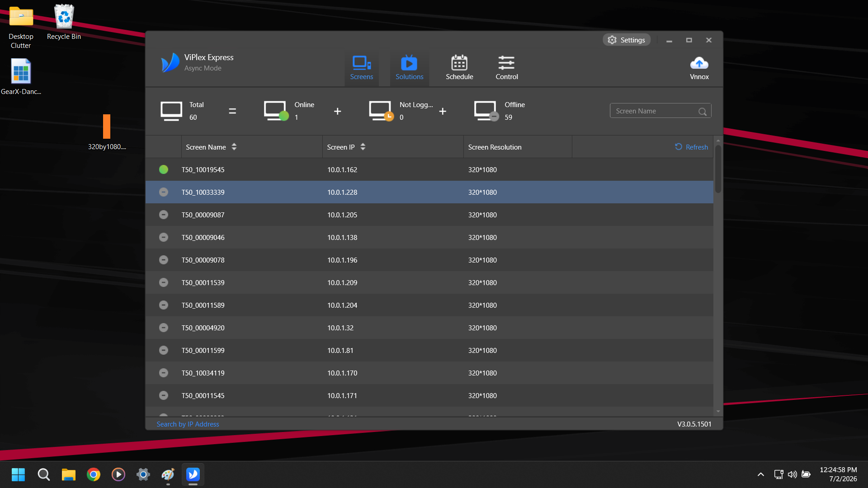Select 320by1080 orange file on desktop
Image resolution: width=868 pixels, height=488 pixels.
click(x=107, y=132)
